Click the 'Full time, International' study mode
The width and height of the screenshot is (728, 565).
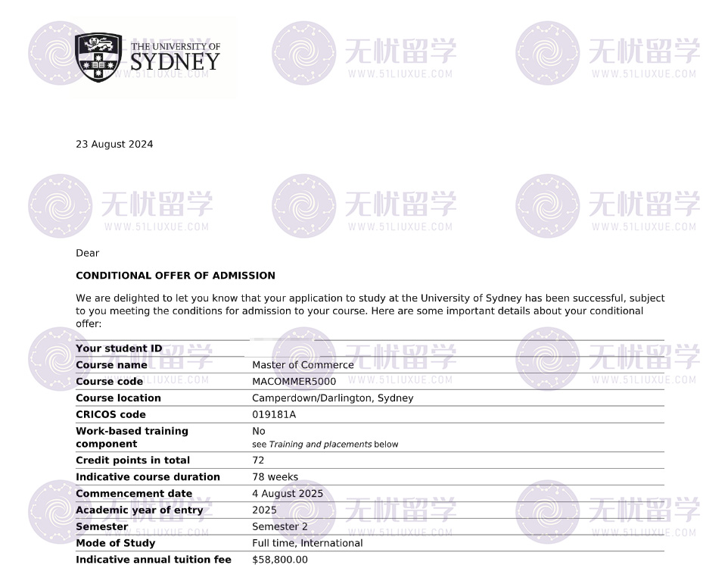(307, 543)
